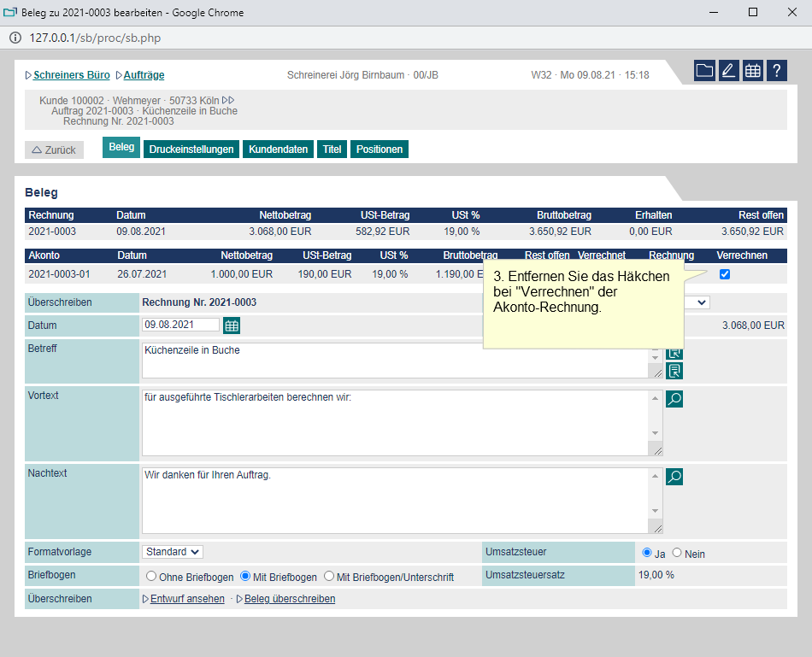Click the Entwurf ansehen link
This screenshot has width=812, height=657.
coord(187,599)
